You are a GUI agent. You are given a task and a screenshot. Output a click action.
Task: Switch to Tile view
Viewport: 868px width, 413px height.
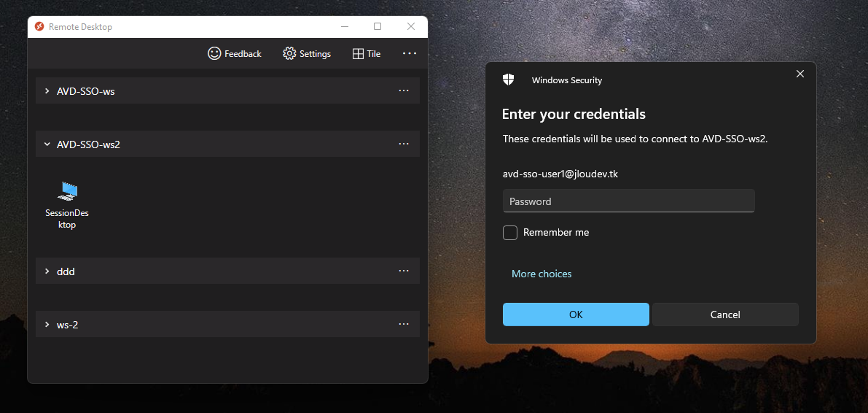click(367, 54)
